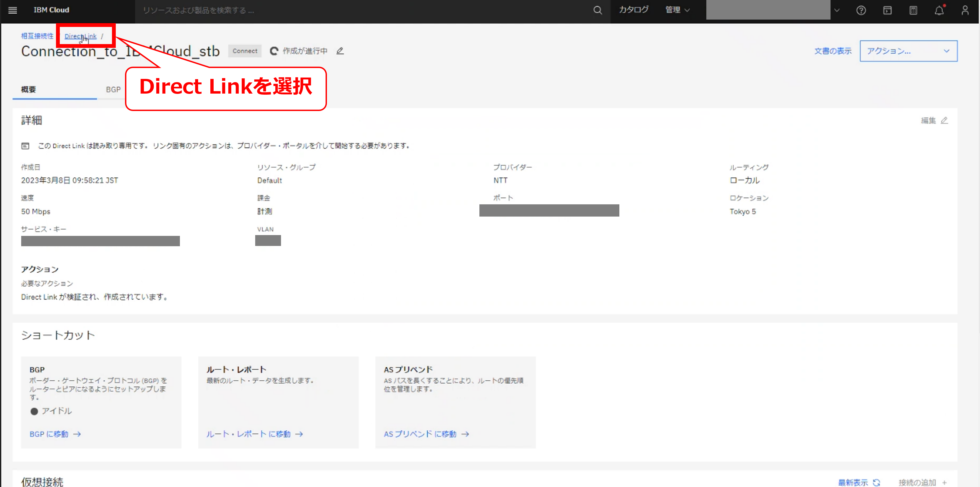The height and width of the screenshot is (487, 980).
Task: Expand the account selector chevron
Action: tap(837, 10)
